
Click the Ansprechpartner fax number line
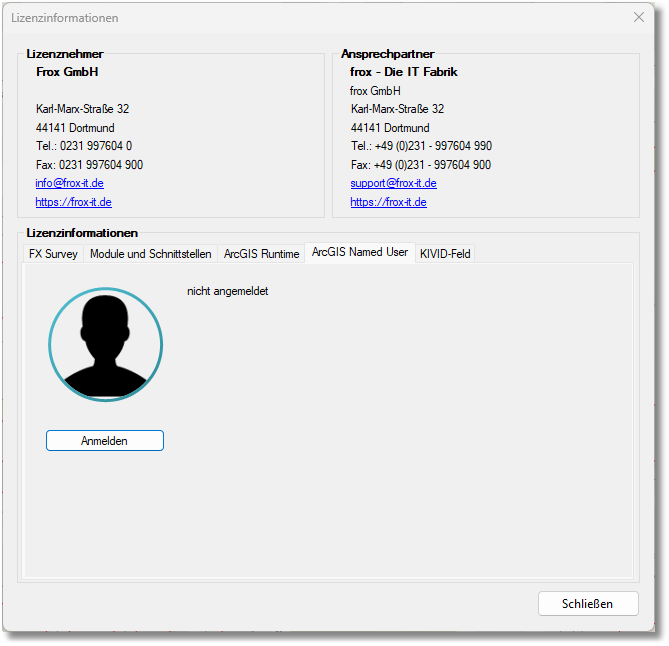click(420, 165)
